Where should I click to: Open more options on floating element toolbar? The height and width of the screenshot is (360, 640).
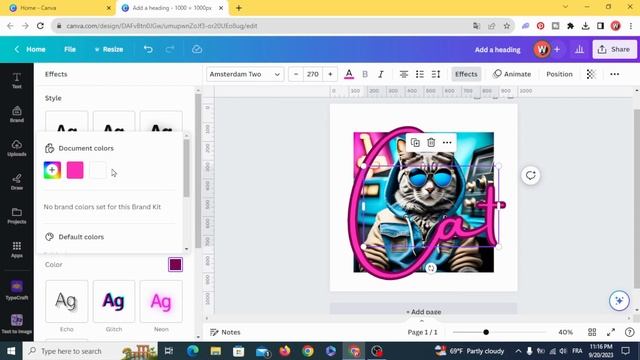click(447, 142)
